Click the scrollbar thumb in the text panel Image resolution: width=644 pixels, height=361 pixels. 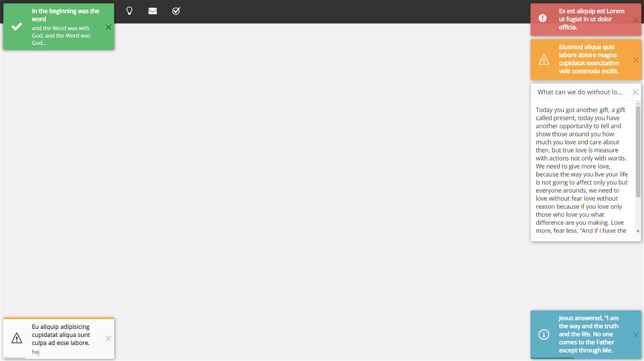(x=638, y=152)
